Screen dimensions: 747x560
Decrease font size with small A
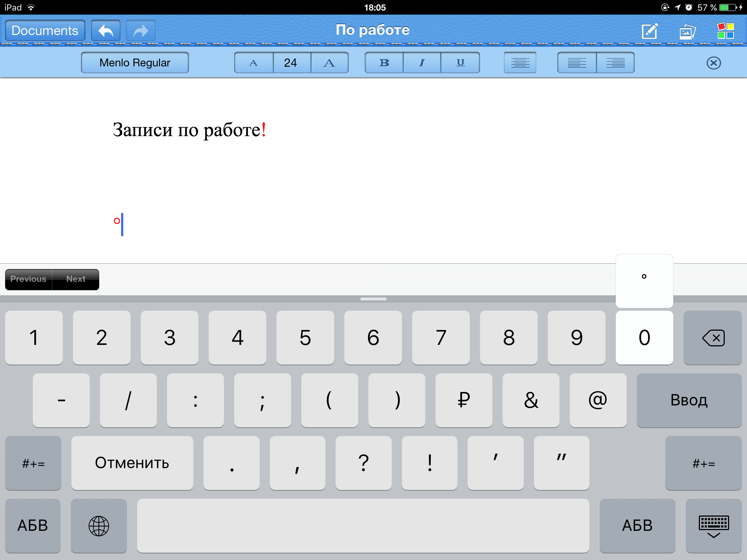254,63
